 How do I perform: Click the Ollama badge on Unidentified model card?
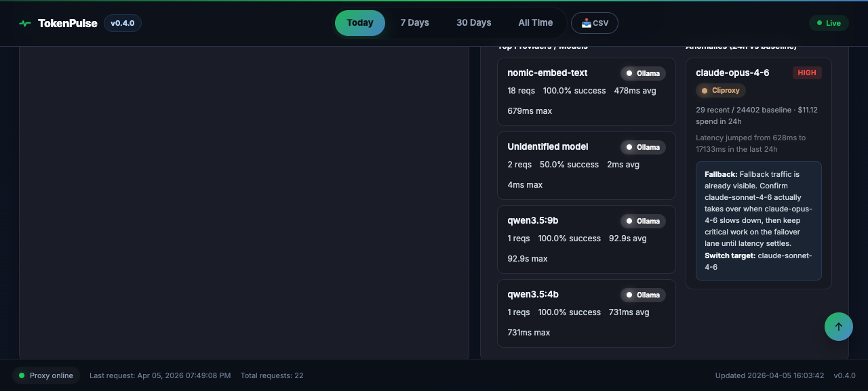(x=643, y=147)
